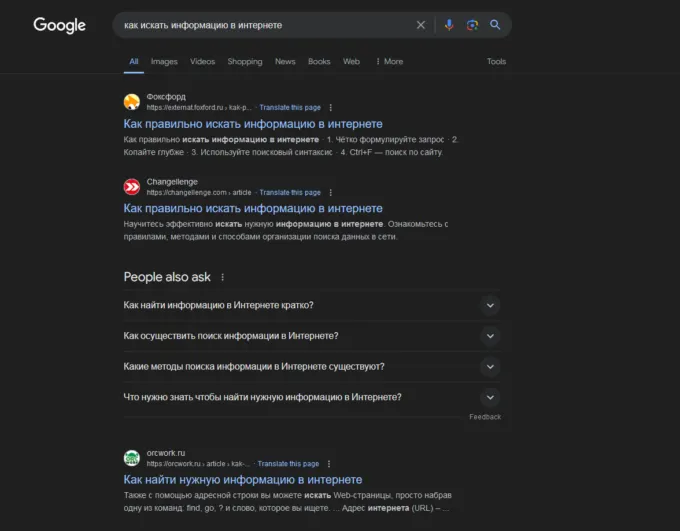Image resolution: width=680 pixels, height=531 pixels.
Task: Expand "Какие методы поиска информации" question
Action: [x=489, y=366]
